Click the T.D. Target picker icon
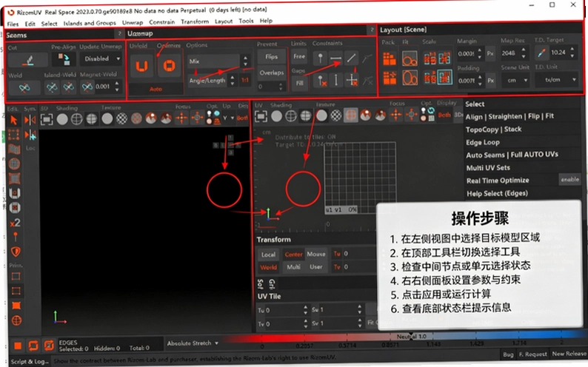Image resolution: width=588 pixels, height=367 pixels. [x=541, y=53]
